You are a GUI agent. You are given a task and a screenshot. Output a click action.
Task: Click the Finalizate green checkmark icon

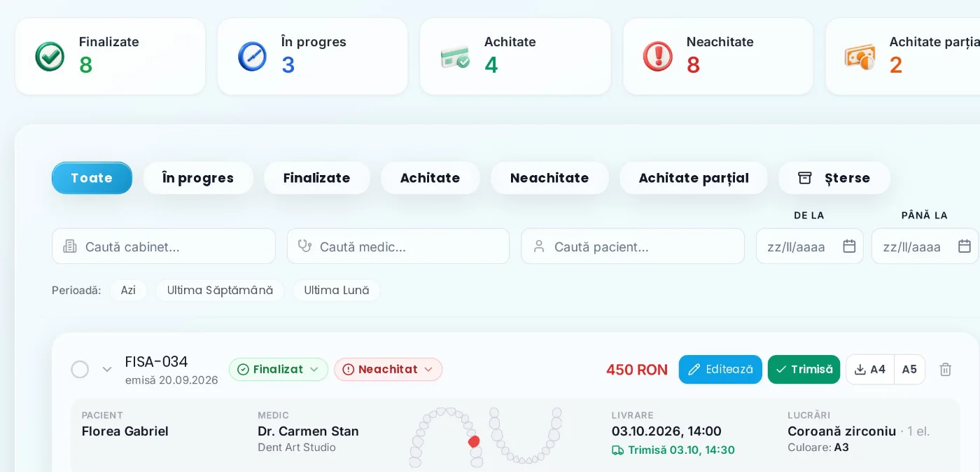pos(50,57)
